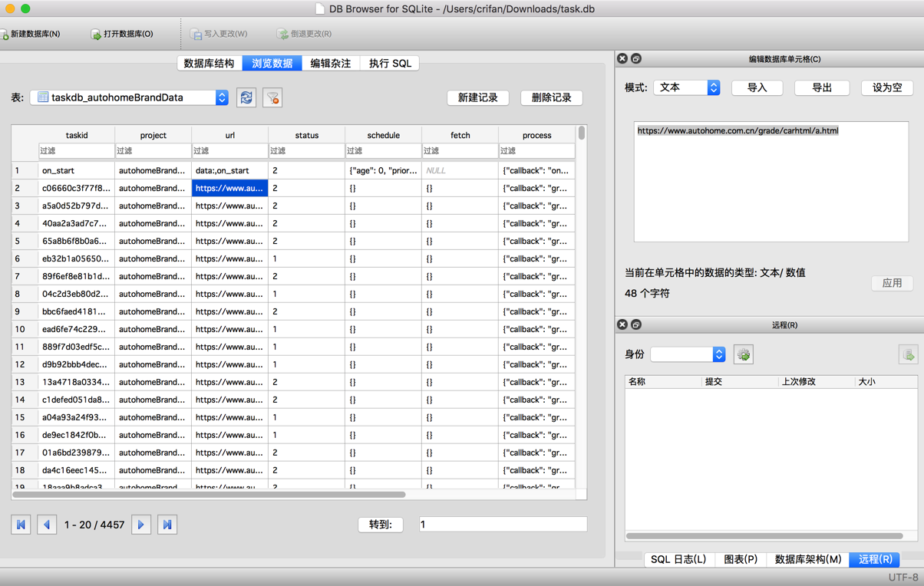The width and height of the screenshot is (924, 586).
Task: Click Write Changes toolbar button
Action: click(219, 34)
